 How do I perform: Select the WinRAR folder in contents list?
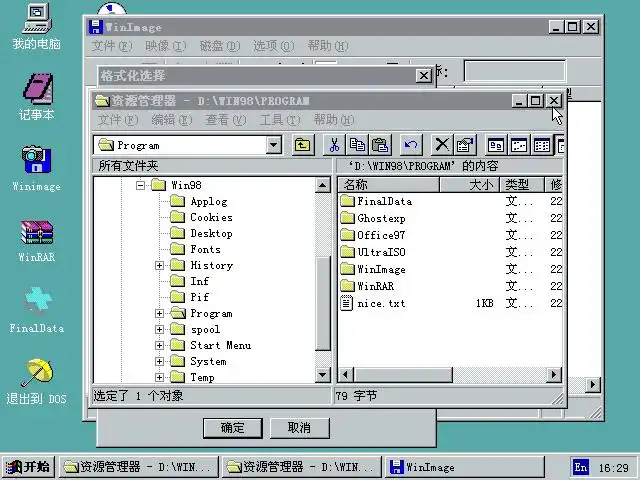coord(367,286)
